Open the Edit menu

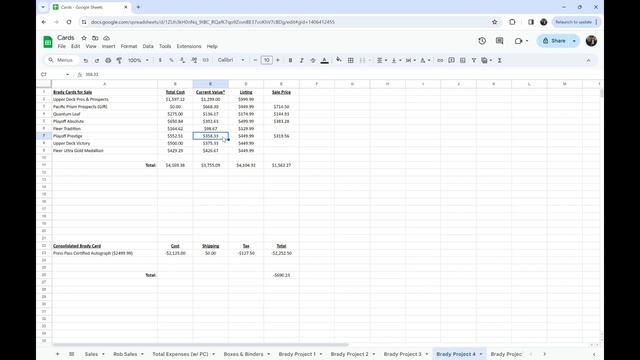click(76, 47)
